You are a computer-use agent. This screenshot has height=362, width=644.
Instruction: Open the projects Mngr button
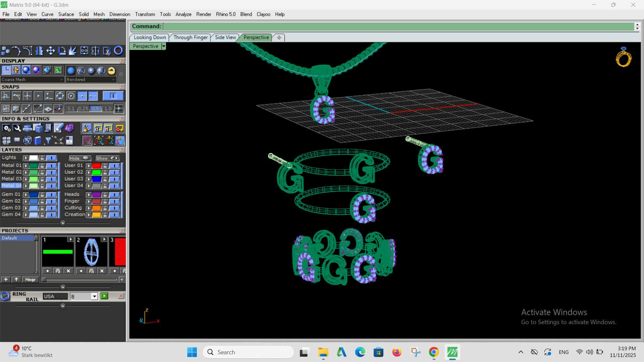point(30,280)
